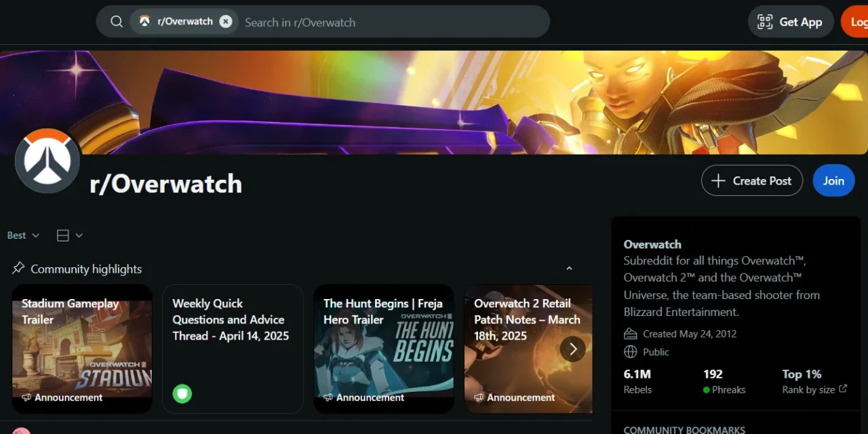Image resolution: width=868 pixels, height=434 pixels.
Task: Click the QR code icon on Get App
Action: click(x=765, y=22)
